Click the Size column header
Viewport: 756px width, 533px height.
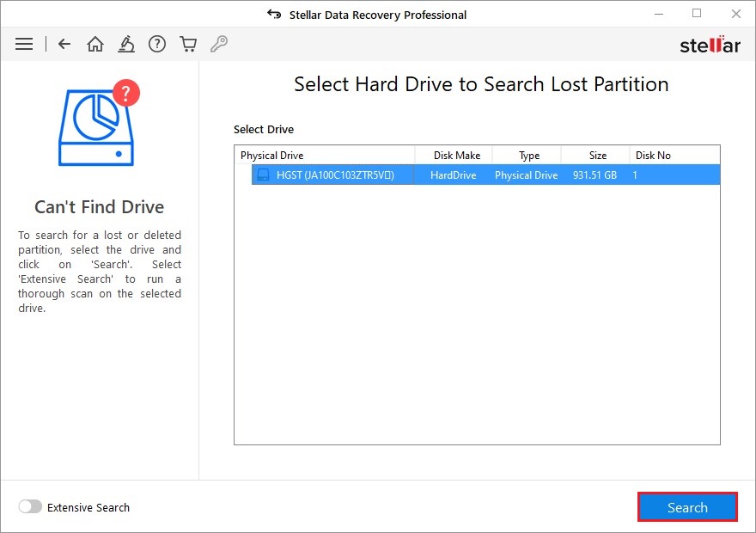click(595, 155)
